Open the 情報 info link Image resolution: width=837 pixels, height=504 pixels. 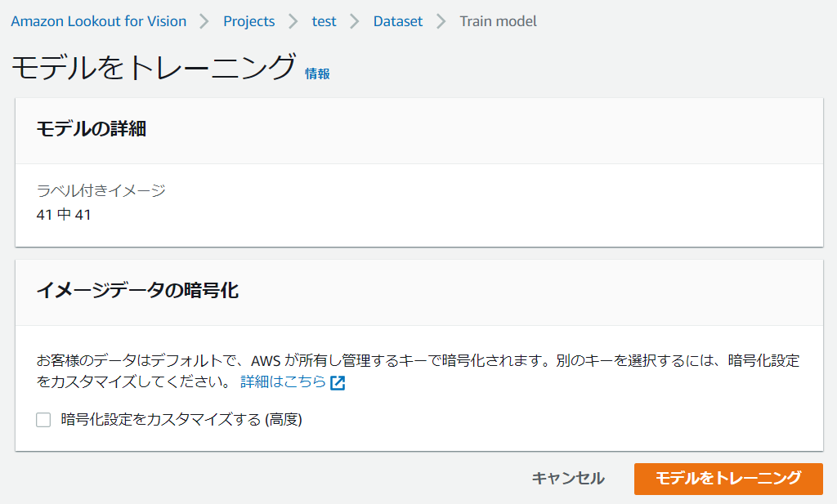point(317,74)
